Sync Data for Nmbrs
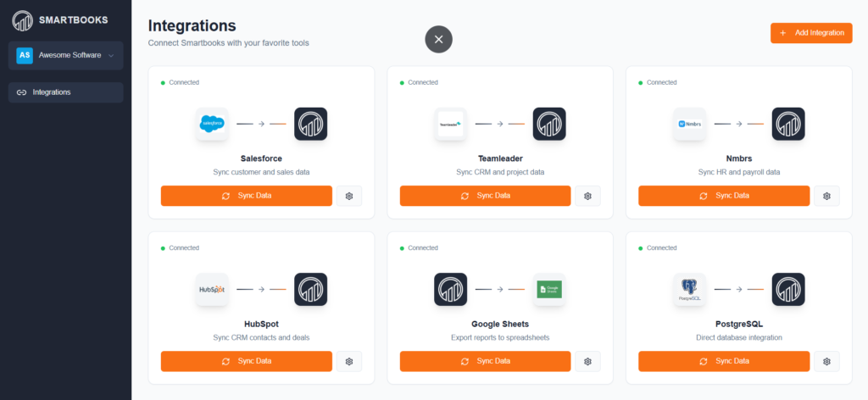The image size is (868, 400). [724, 196]
